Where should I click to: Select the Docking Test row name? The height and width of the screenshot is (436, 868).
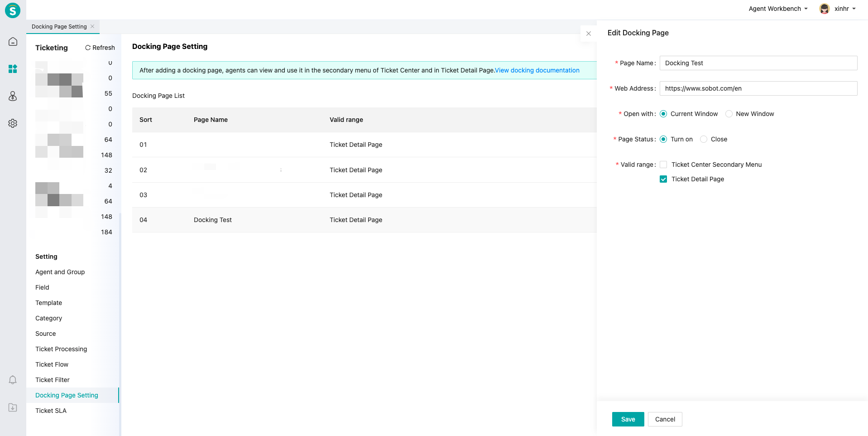point(213,220)
